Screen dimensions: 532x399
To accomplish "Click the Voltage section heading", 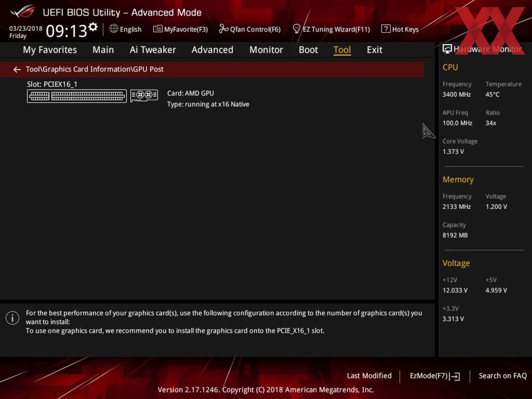I will coord(456,263).
